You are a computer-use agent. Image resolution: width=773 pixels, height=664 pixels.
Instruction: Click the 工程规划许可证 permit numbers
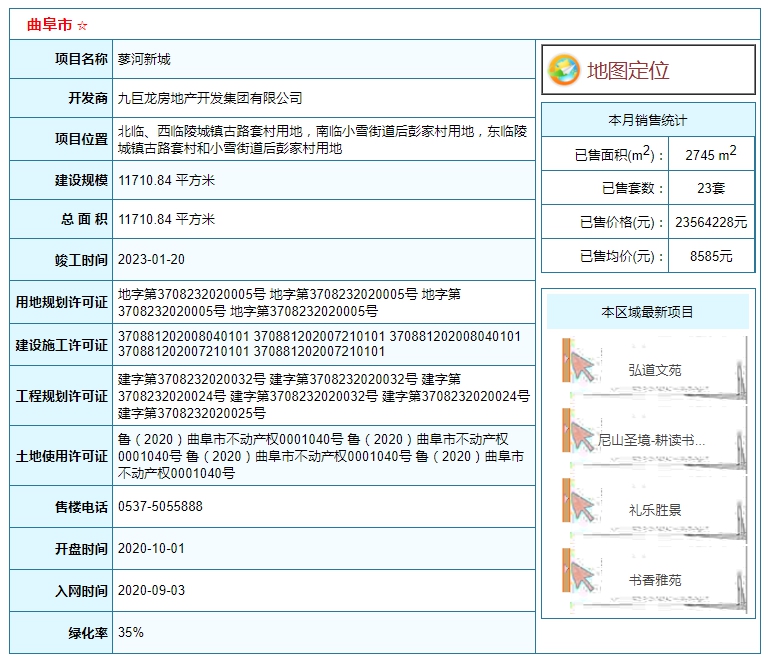click(323, 396)
